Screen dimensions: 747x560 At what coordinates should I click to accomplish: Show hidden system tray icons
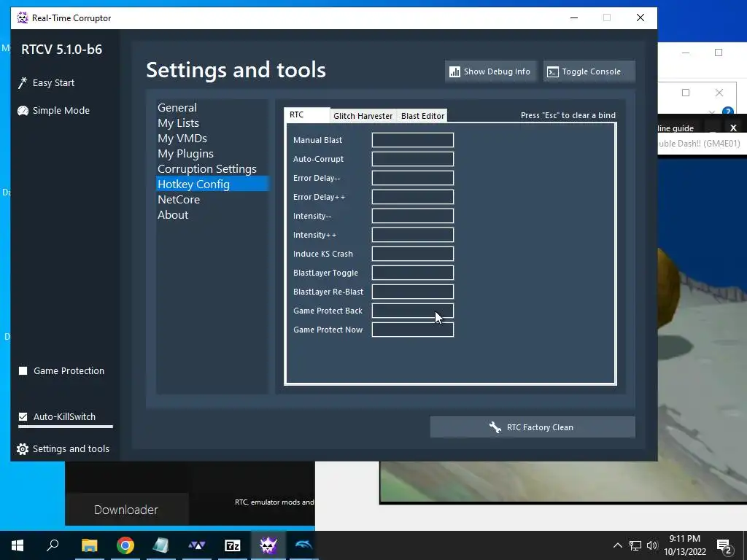point(617,545)
